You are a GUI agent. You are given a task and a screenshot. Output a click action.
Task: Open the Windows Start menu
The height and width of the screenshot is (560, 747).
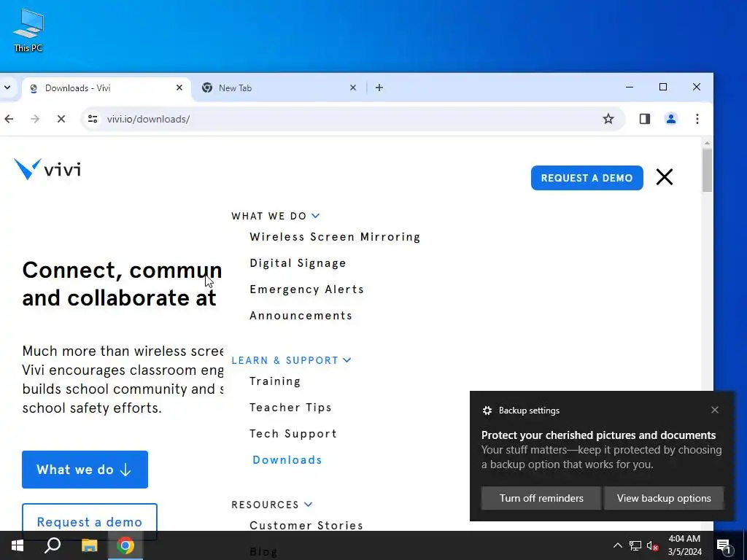pos(18,545)
